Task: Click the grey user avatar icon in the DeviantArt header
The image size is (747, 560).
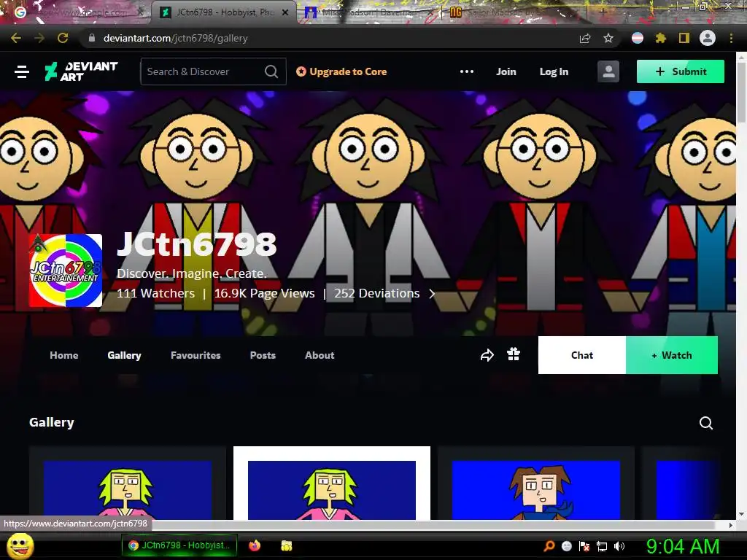Action: point(608,71)
